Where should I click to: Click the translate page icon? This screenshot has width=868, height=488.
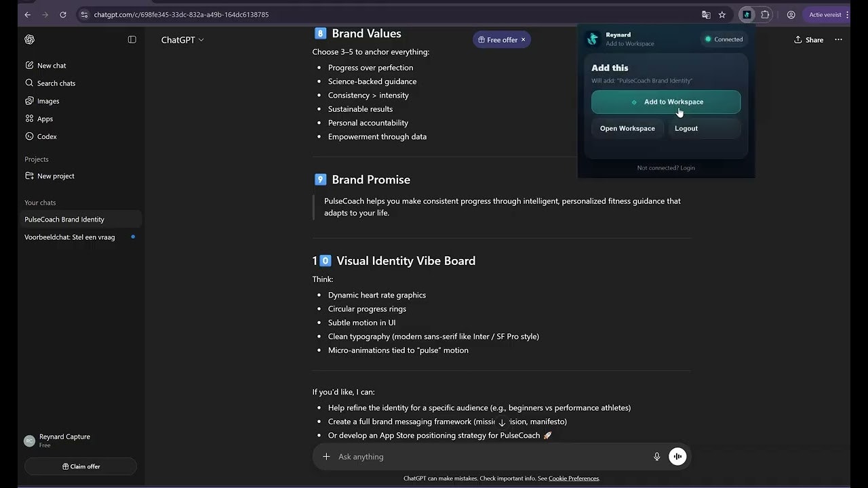(706, 14)
